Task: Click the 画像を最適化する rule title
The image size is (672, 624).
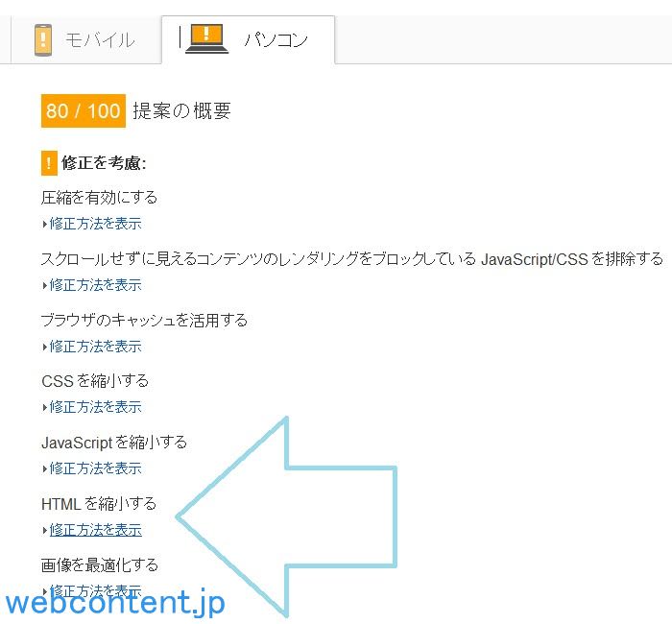Action: tap(99, 565)
